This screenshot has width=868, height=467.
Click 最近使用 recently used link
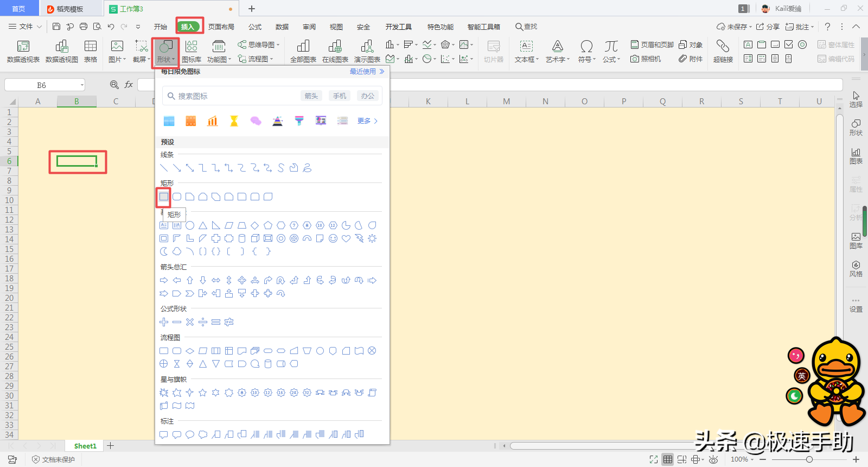click(367, 72)
